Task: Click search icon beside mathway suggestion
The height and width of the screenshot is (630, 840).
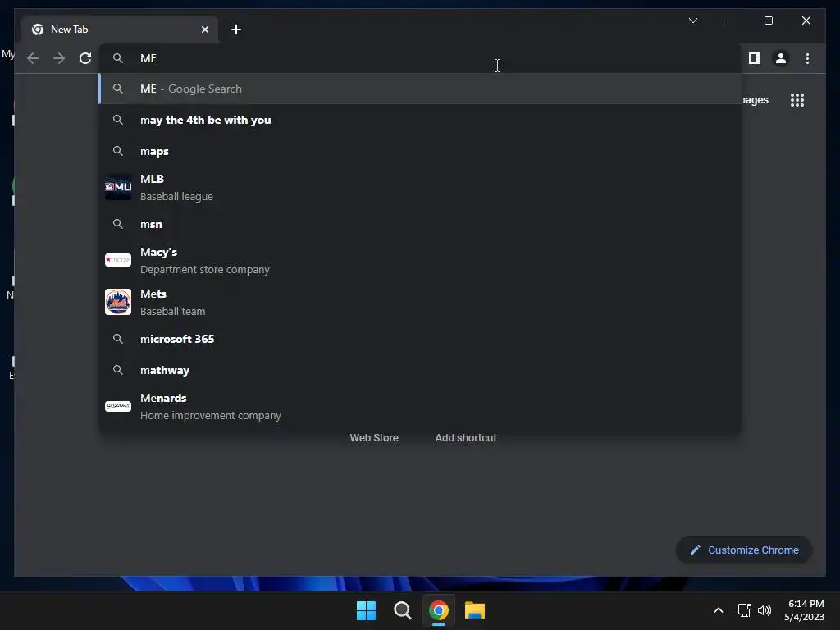Action: pyautogui.click(x=118, y=370)
